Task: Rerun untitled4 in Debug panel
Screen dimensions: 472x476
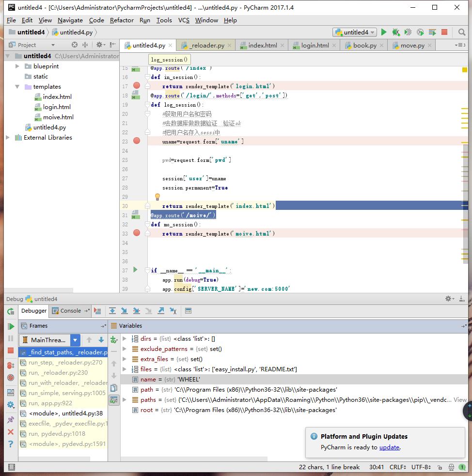Action: [x=11, y=311]
